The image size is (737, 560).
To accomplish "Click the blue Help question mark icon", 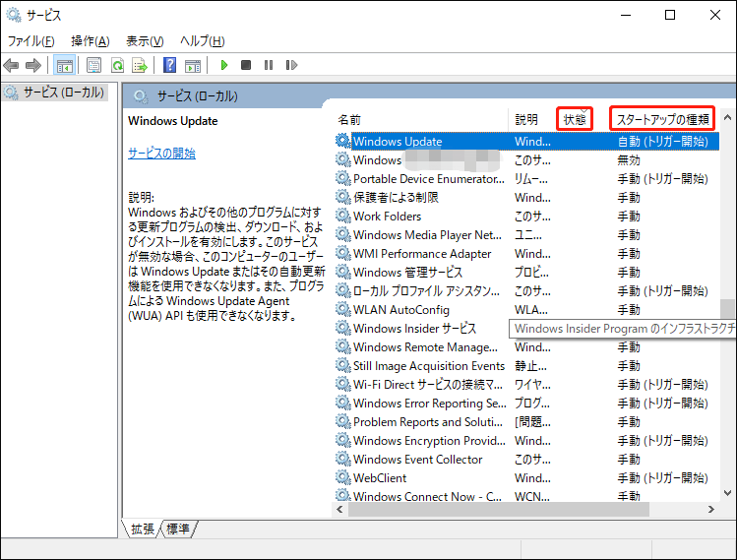I will click(x=169, y=66).
